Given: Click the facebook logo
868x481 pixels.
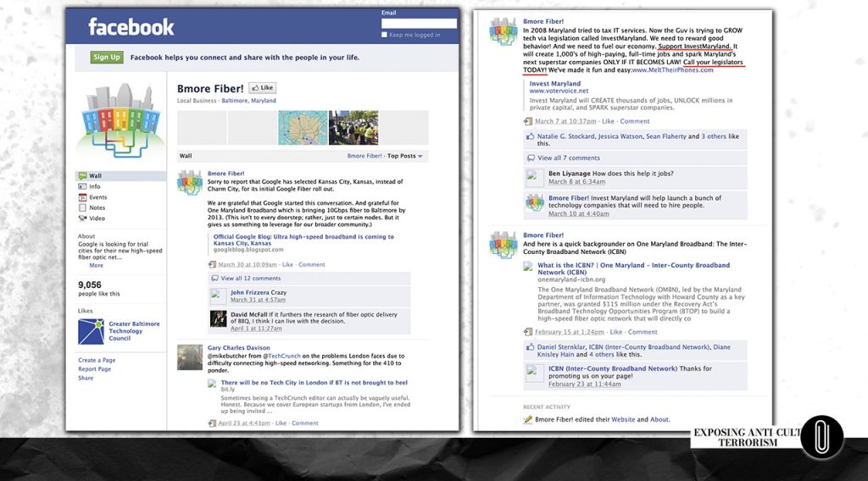Looking at the screenshot, I should point(131,27).
